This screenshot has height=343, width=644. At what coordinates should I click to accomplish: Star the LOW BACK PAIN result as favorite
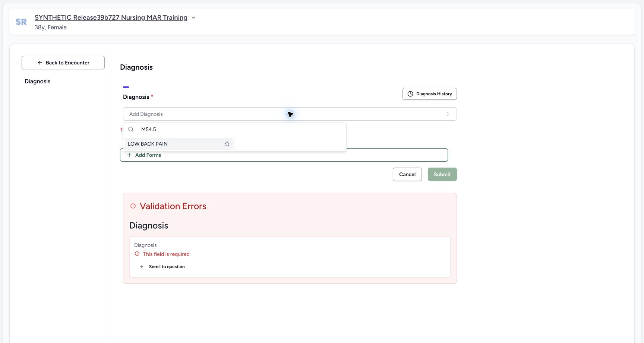pos(227,144)
